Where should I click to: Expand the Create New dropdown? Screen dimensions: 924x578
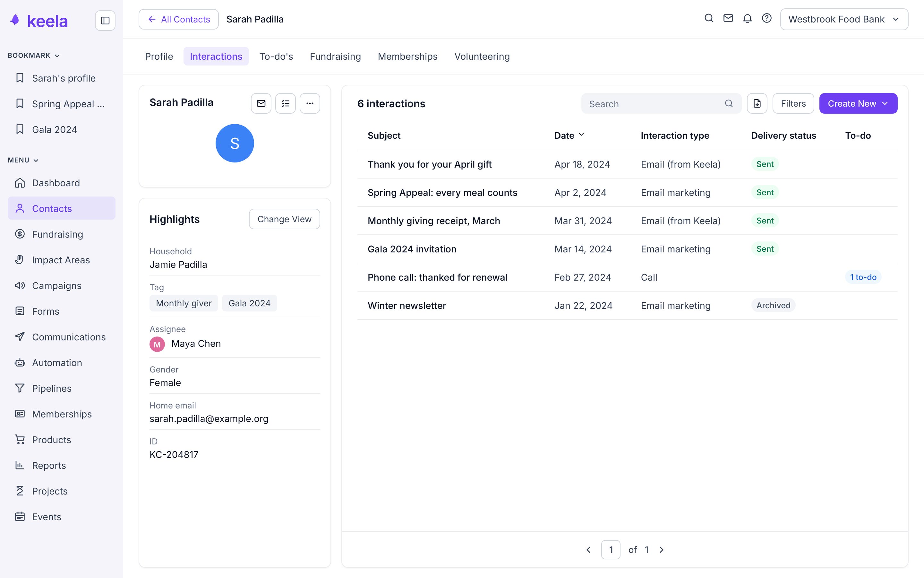click(x=858, y=103)
